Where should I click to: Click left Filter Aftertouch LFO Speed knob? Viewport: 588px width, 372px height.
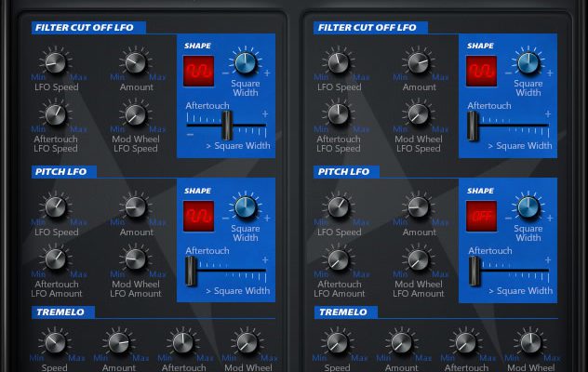click(56, 115)
